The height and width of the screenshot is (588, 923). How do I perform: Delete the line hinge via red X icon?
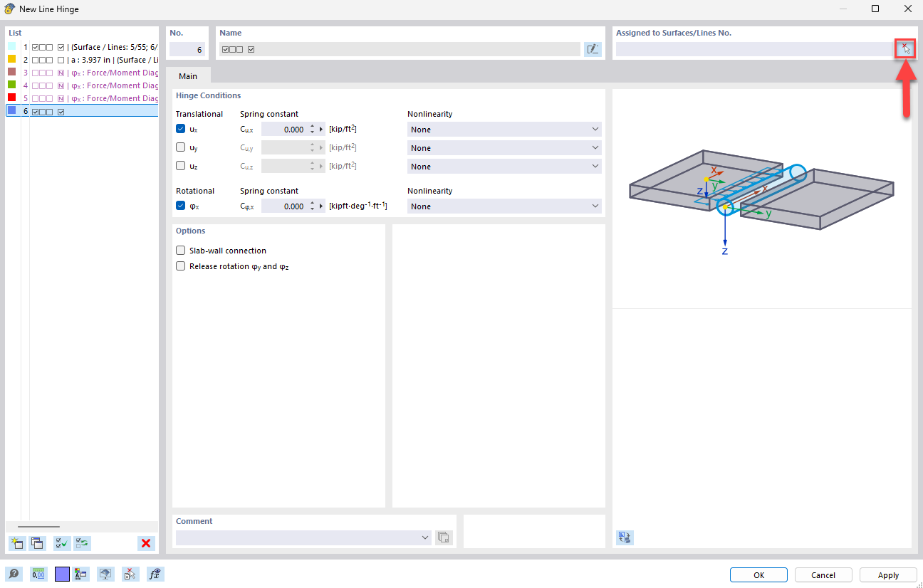point(146,543)
